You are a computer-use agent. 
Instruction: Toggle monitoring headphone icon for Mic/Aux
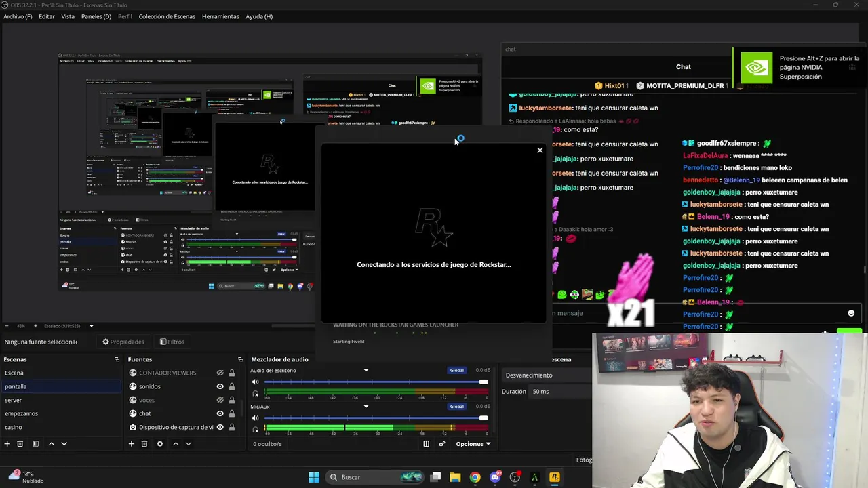tap(256, 429)
